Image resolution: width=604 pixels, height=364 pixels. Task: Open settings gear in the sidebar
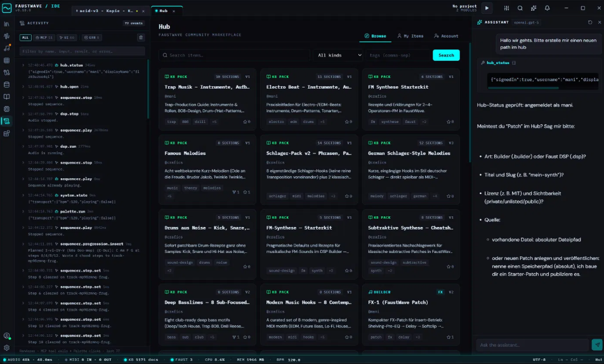tap(6, 348)
